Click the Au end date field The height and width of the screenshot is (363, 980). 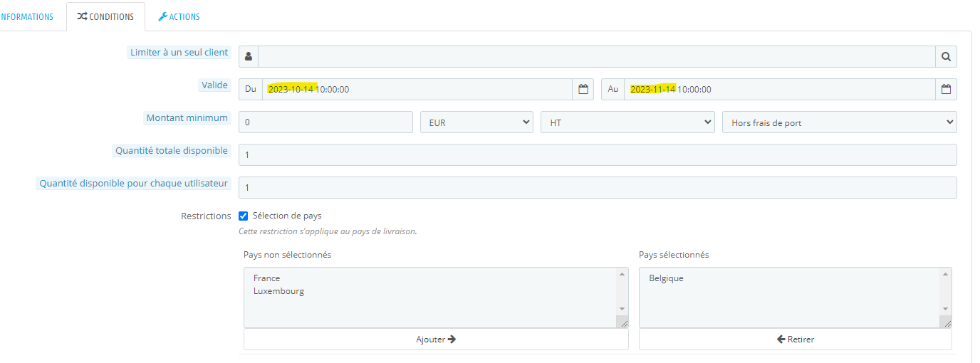[x=780, y=89]
